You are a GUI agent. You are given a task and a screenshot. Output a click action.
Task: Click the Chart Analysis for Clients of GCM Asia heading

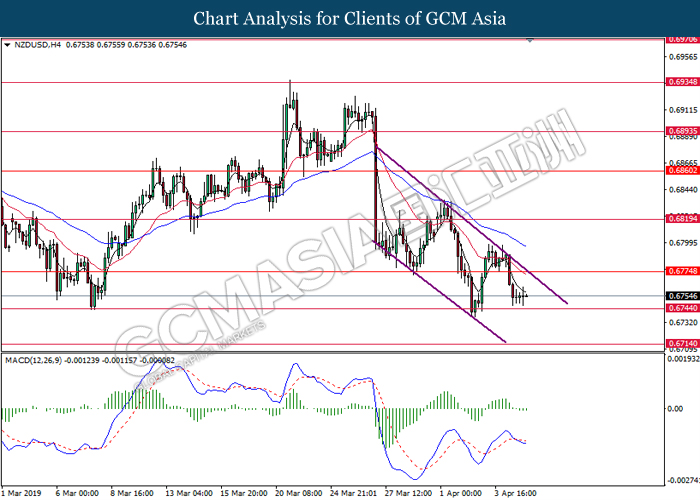click(350, 19)
